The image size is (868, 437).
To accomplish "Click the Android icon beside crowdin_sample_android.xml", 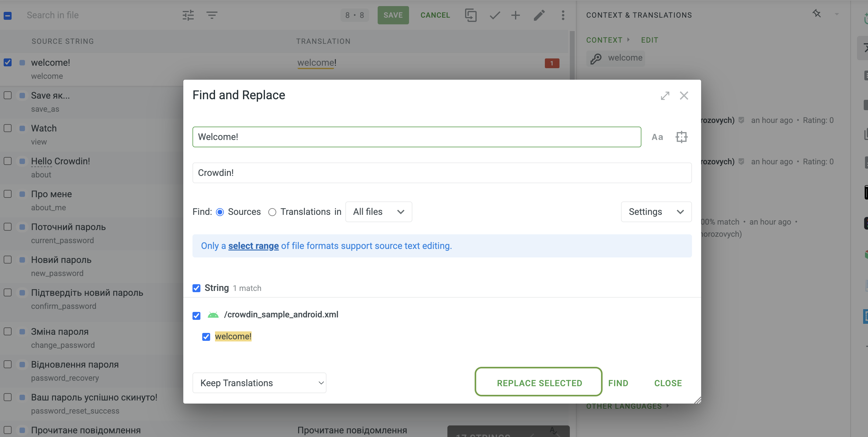I will click(213, 315).
